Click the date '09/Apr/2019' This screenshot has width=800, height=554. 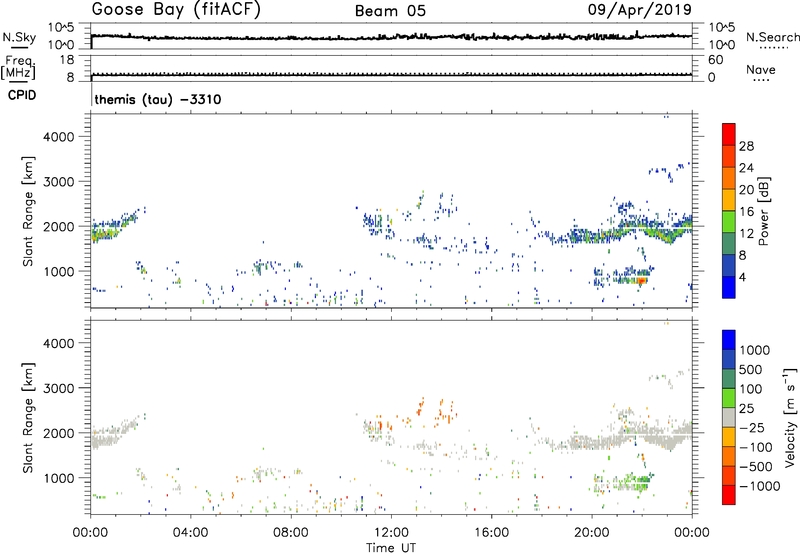pos(640,10)
